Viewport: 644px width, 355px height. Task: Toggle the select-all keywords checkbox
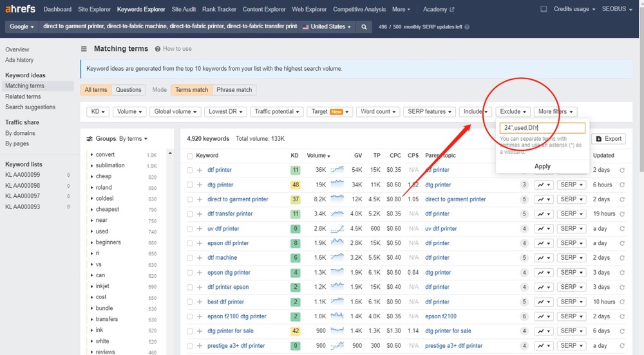pos(190,156)
